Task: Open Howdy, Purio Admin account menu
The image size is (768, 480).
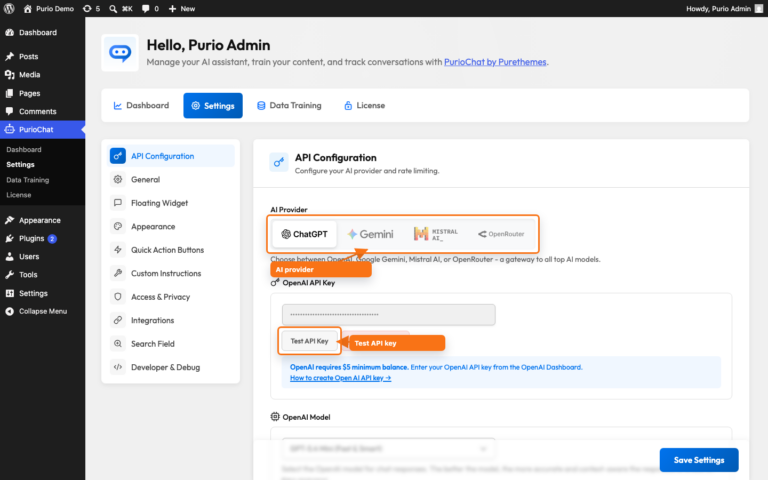Action: coord(724,8)
